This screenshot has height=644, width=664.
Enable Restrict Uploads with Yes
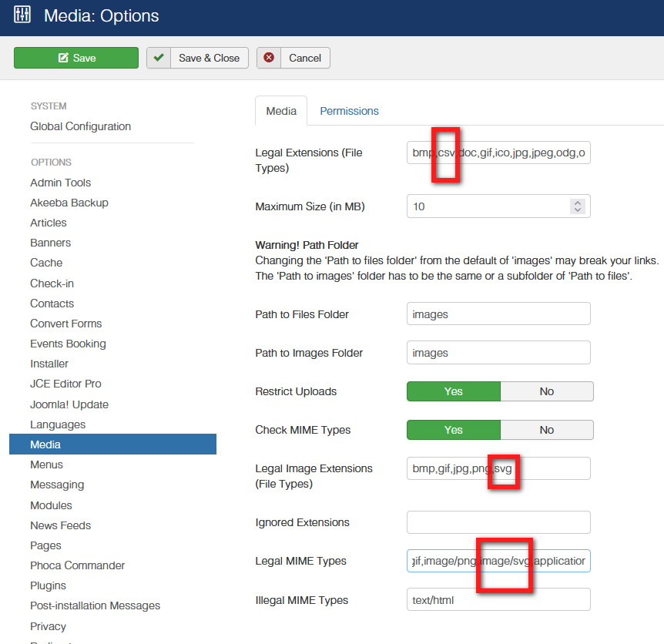point(454,391)
